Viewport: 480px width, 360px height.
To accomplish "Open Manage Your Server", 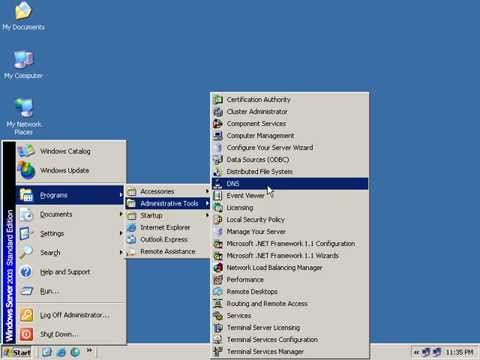I will [290, 231].
